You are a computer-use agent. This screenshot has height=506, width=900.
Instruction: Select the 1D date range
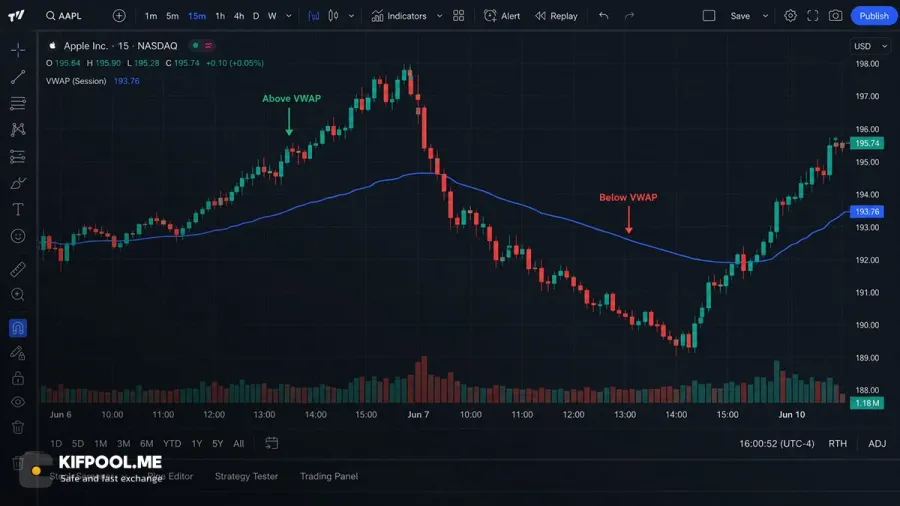(x=56, y=443)
